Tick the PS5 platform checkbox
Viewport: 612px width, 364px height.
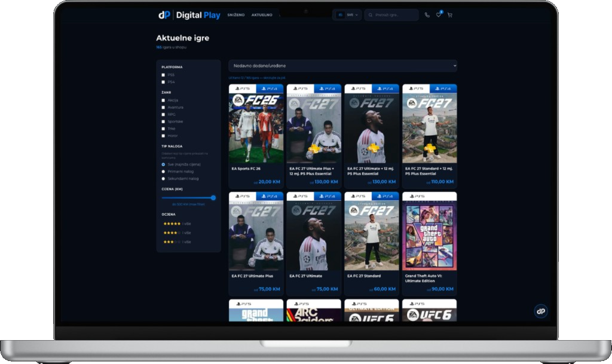point(163,75)
